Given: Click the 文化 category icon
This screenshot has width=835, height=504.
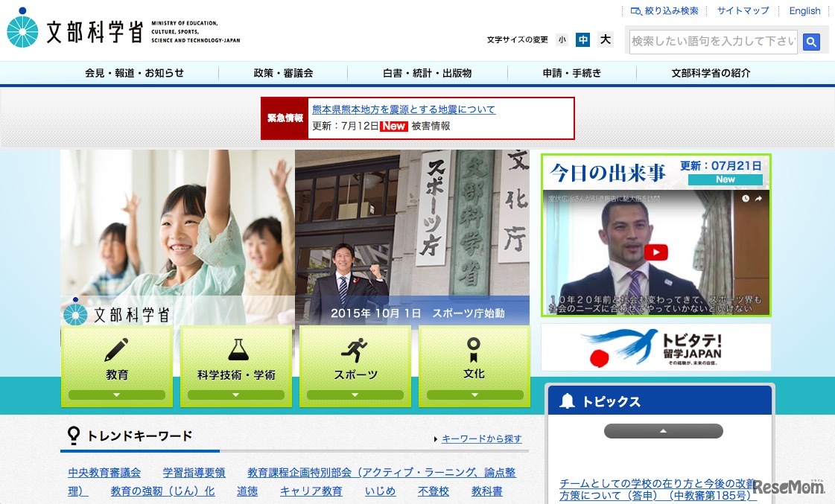Looking at the screenshot, I should (474, 349).
